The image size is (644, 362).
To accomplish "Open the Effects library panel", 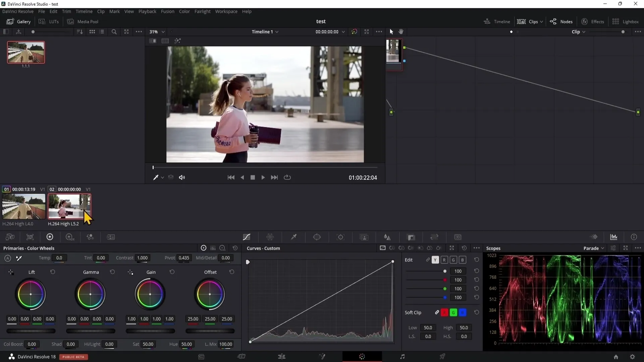I will 592,21.
